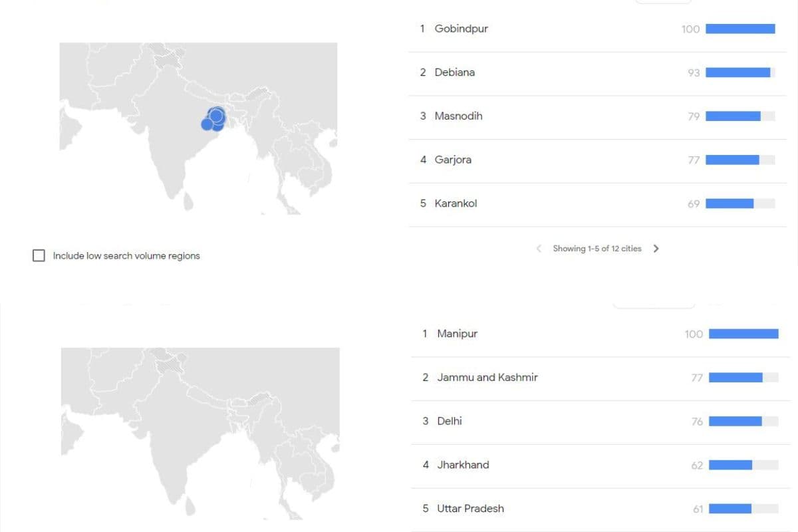Viewport: 798px width, 532px height.
Task: Click the Showing 1-5 of 12 cities text
Action: [x=597, y=249]
